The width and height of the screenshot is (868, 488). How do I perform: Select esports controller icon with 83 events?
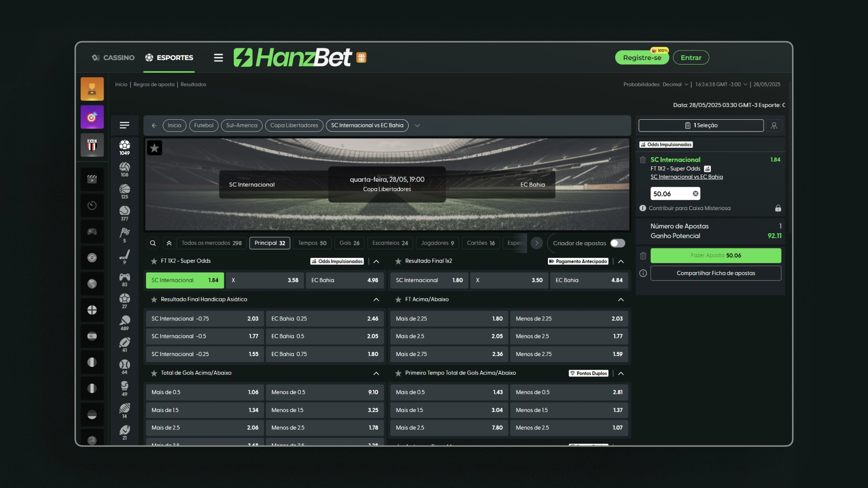click(x=125, y=279)
